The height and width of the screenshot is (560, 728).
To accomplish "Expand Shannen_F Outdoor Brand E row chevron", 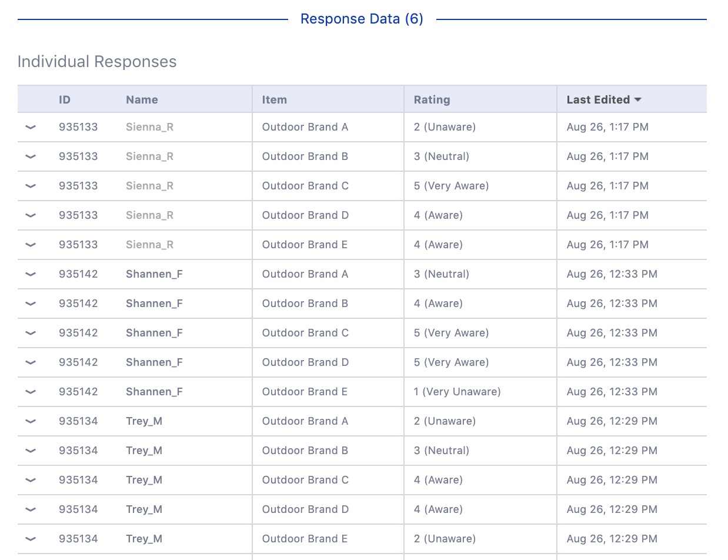I will [31, 392].
